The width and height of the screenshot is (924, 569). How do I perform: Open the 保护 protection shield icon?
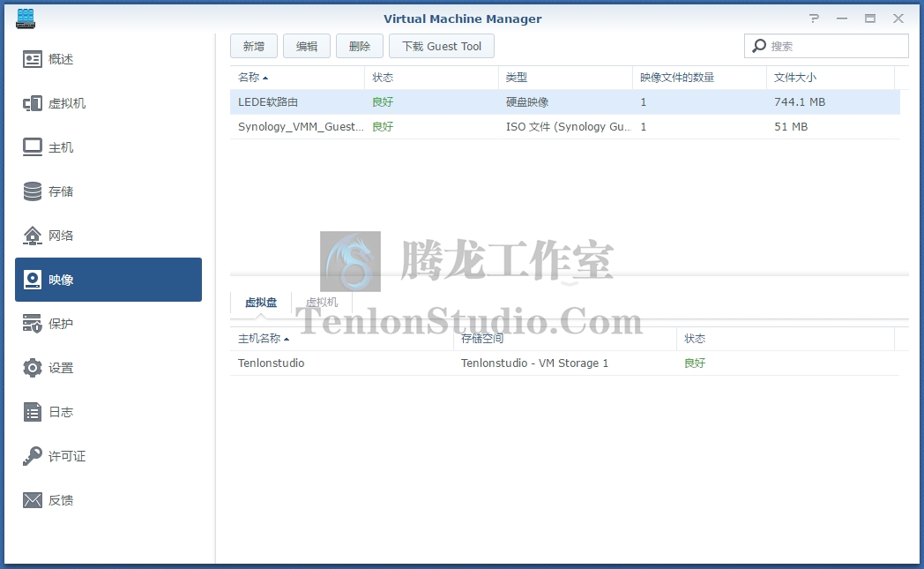click(33, 324)
